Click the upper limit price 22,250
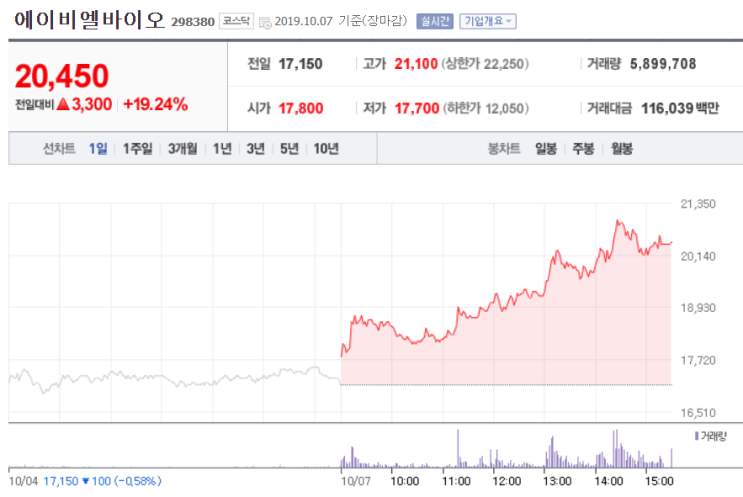Image resolution: width=743 pixels, height=497 pixels. 503,64
